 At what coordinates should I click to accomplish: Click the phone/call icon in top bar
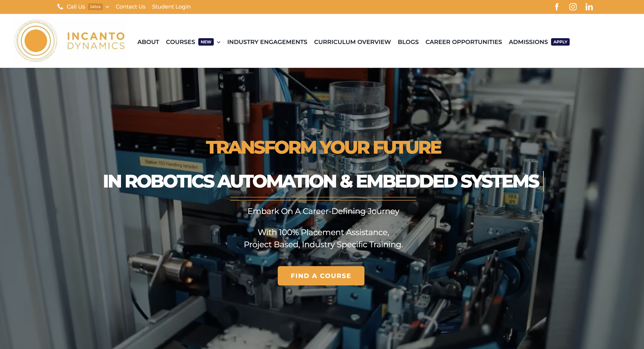[x=60, y=7]
